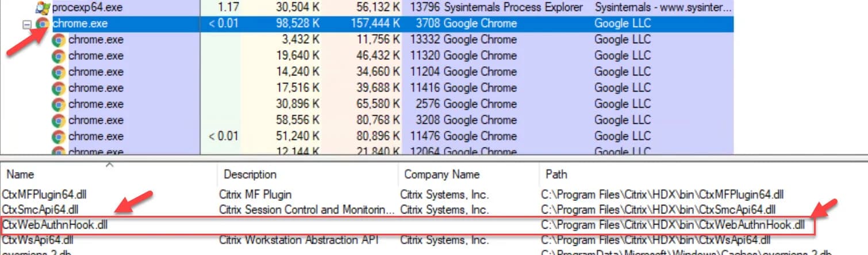
Task: Select the CtxMFPlugin64.dll name entry
Action: pyautogui.click(x=44, y=195)
